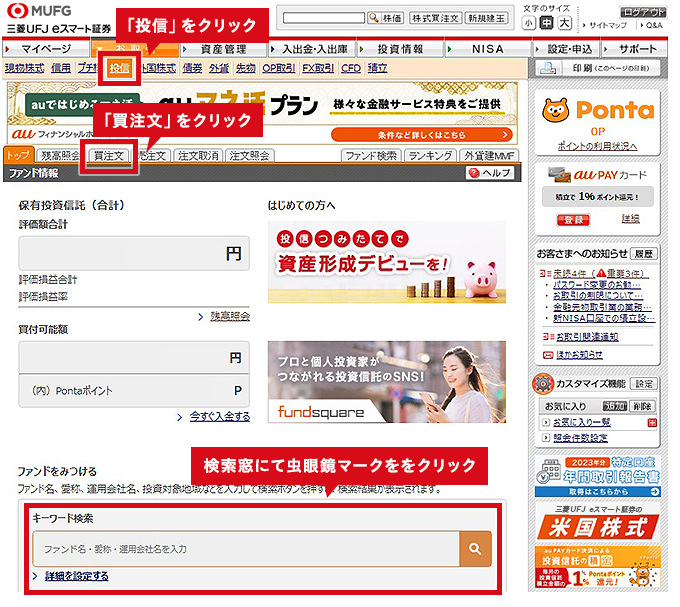The image size is (680, 607).
Task: Click the 株式買注文 button
Action: click(435, 18)
